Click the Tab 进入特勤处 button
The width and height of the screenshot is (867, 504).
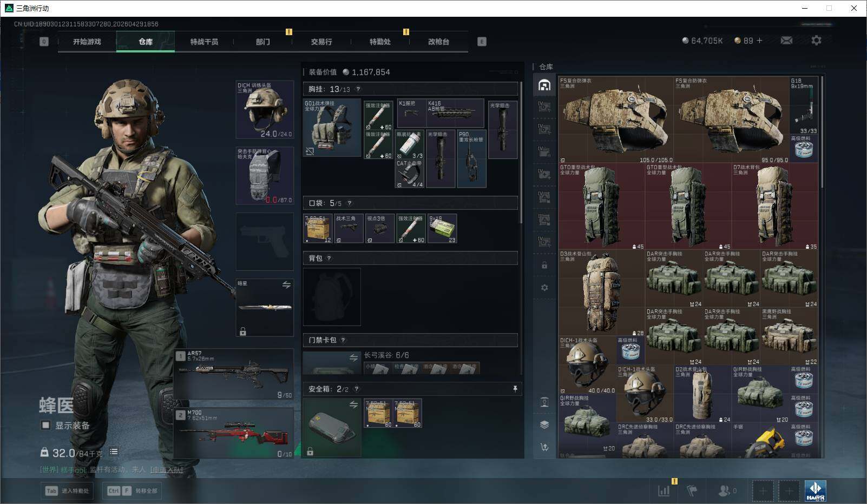[x=67, y=491]
